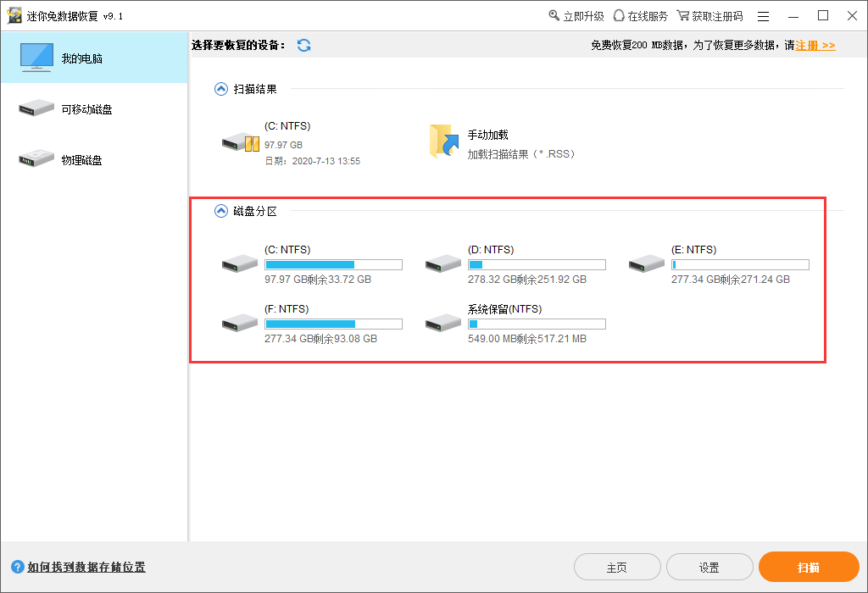Open 获取注册码 menu item
868x593 pixels.
pos(710,16)
